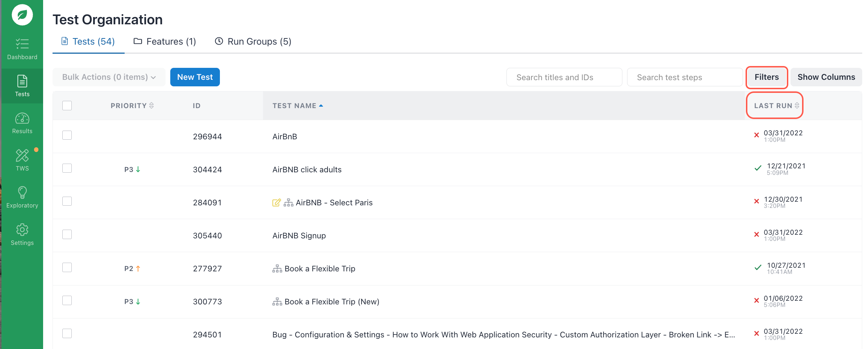Check the box for AirBNB Signup row
The width and height of the screenshot is (868, 349).
click(67, 234)
